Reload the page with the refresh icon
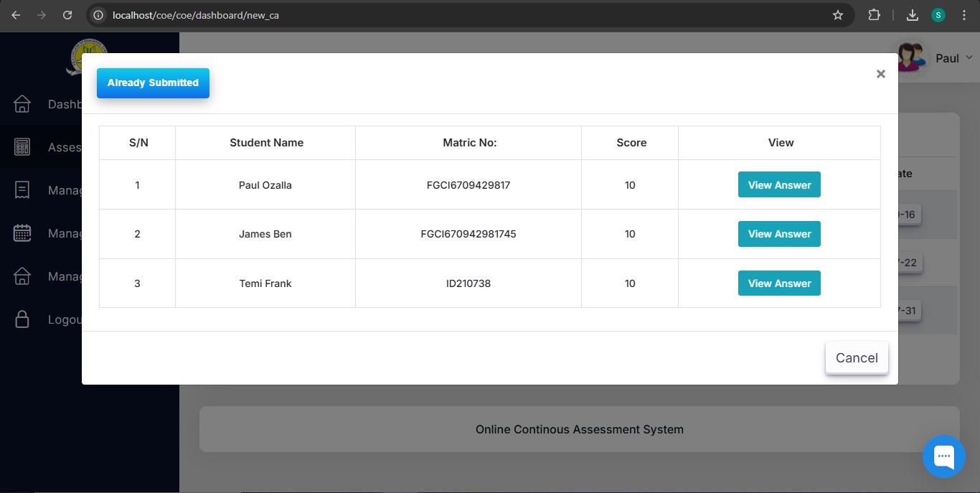Viewport: 980px width, 493px height. [x=67, y=15]
